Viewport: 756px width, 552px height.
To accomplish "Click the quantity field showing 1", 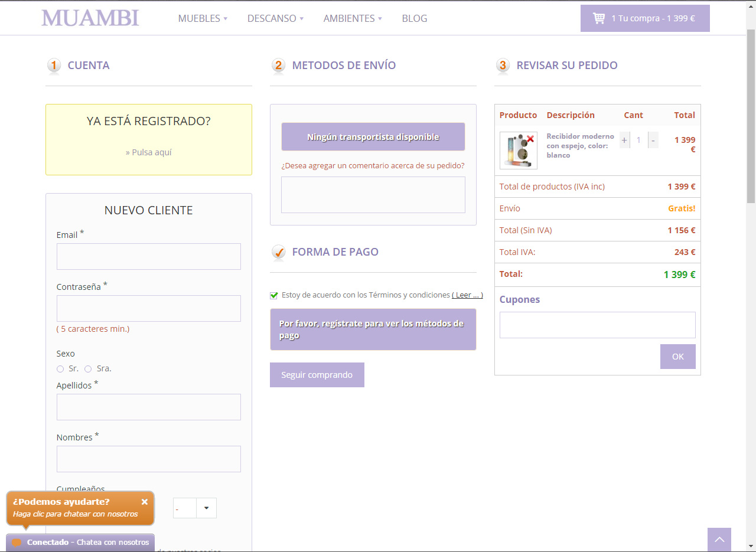I will (x=639, y=141).
